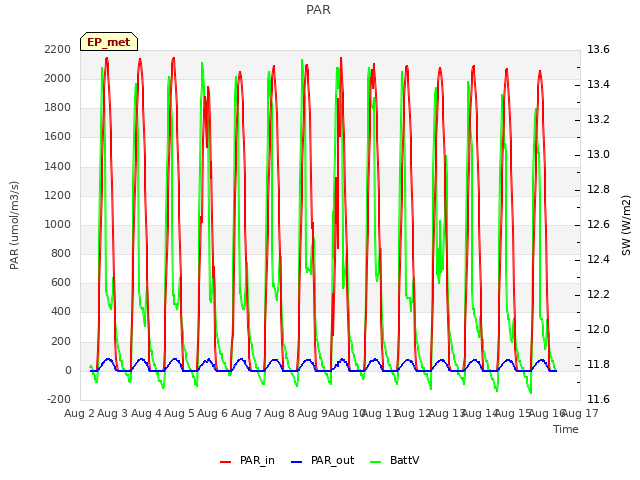Click the 12.2 right axis value

tap(598, 294)
